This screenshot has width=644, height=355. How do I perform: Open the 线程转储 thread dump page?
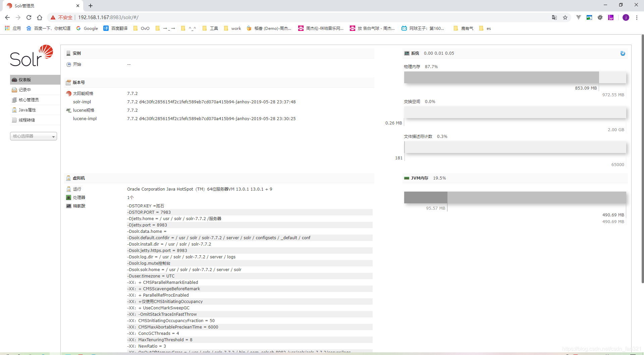[35, 120]
